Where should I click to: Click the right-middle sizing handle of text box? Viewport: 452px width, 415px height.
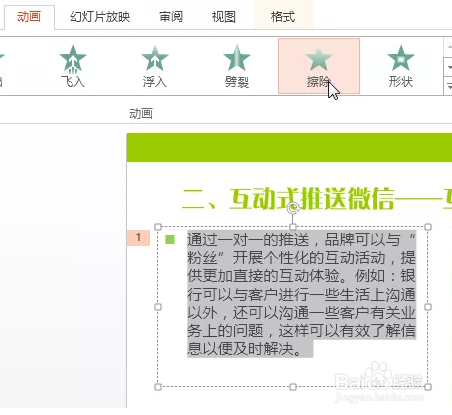click(428, 307)
